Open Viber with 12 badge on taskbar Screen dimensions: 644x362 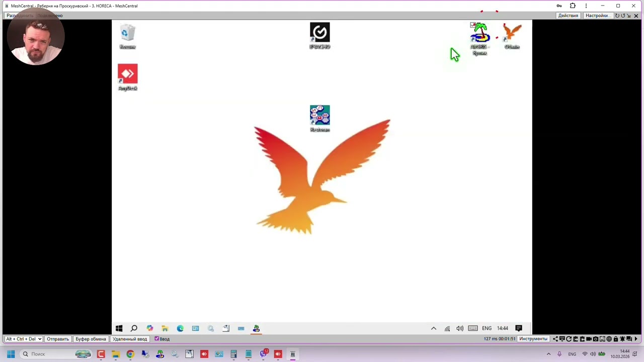click(263, 354)
